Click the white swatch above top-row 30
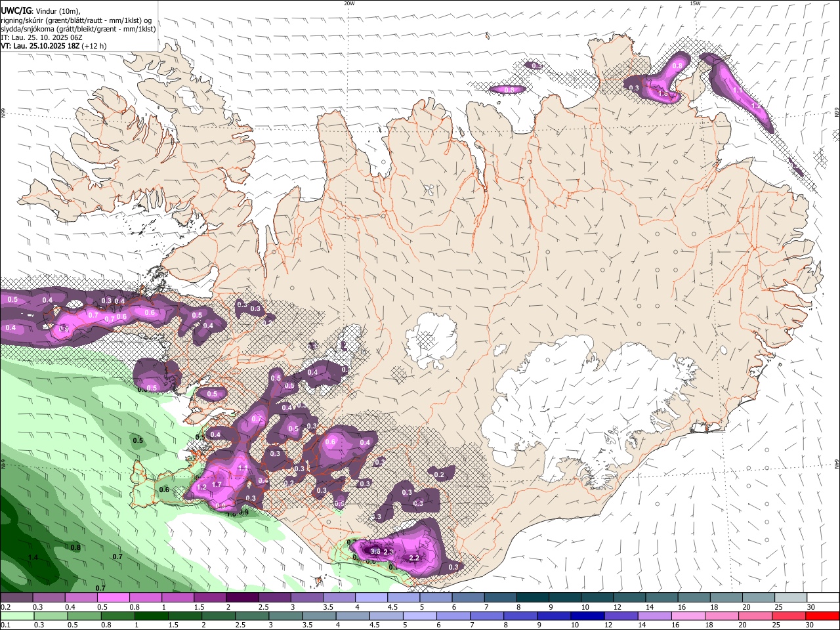Image resolution: width=840 pixels, height=630 pixels. point(823,598)
